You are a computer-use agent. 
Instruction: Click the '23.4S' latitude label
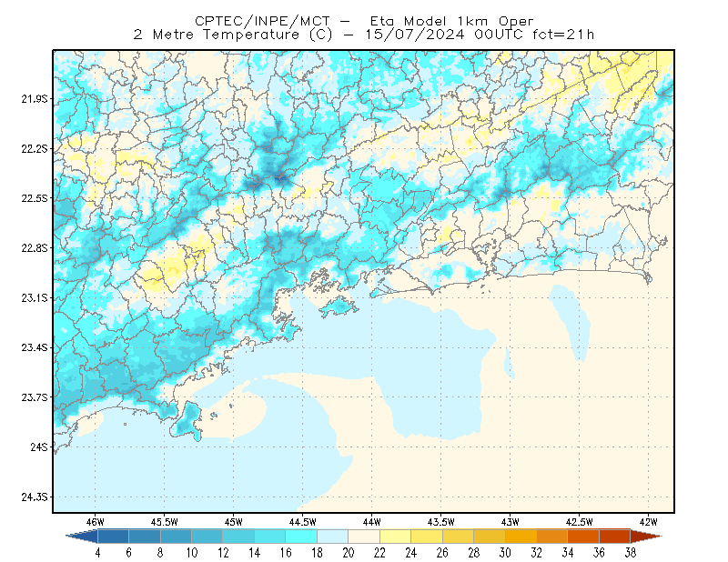pos(34,347)
